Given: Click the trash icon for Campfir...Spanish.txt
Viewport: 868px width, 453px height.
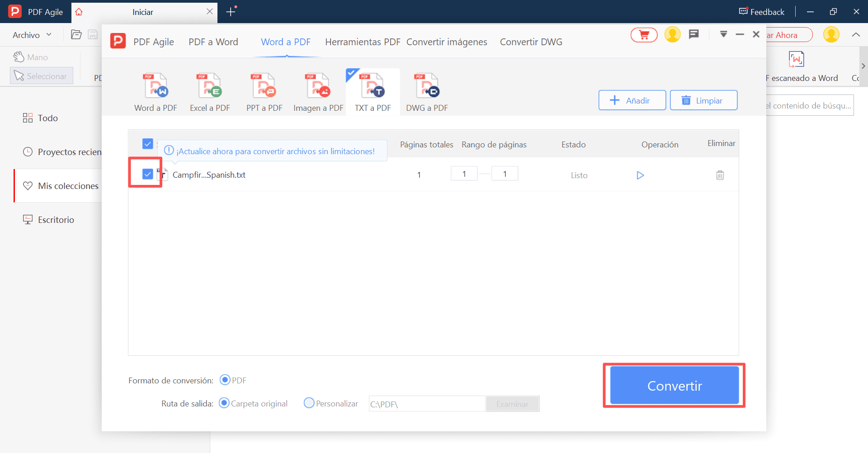Looking at the screenshot, I should point(720,175).
